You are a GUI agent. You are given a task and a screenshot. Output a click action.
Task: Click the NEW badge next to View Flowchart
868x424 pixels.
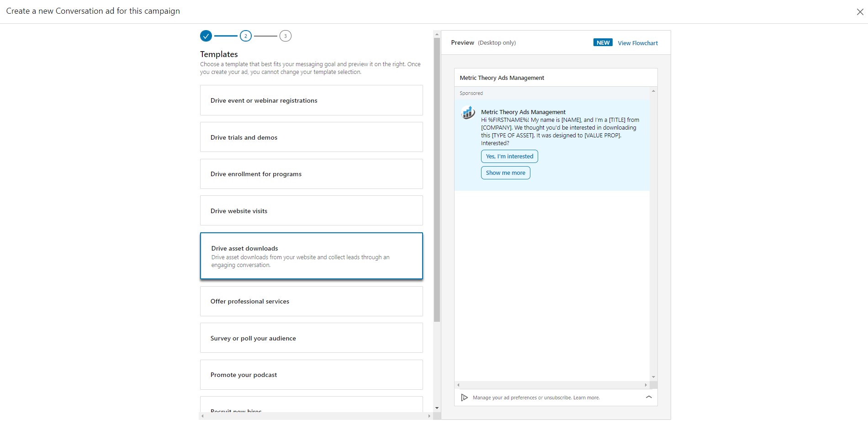603,42
